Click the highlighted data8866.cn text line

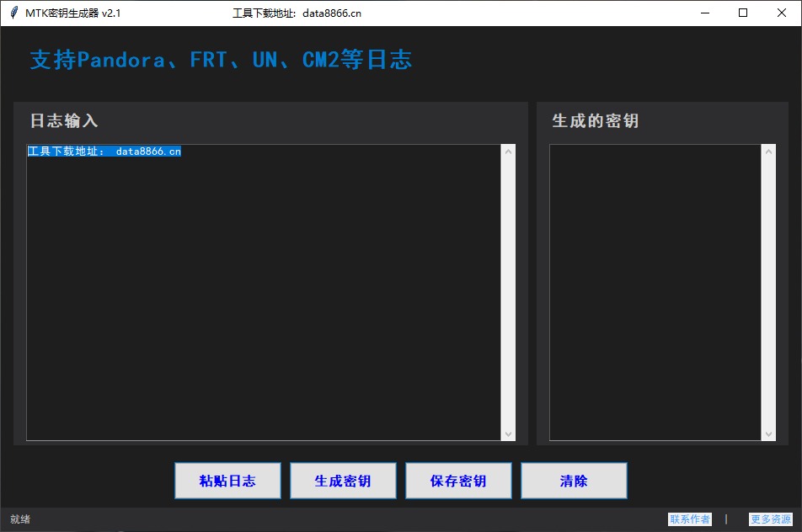[x=104, y=152]
